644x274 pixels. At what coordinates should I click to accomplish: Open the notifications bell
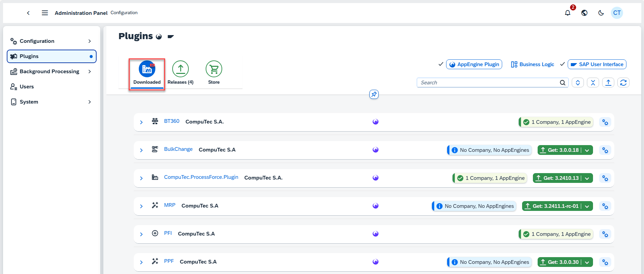(568, 13)
